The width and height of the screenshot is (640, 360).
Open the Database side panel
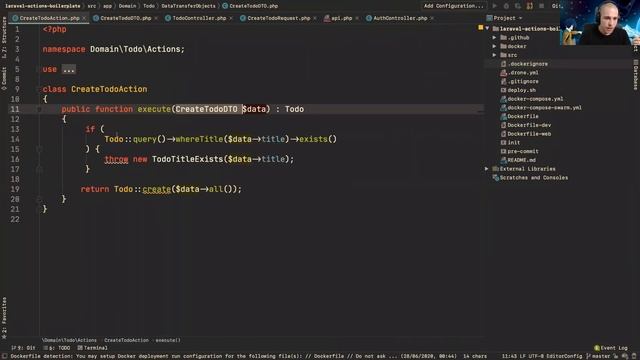636,75
